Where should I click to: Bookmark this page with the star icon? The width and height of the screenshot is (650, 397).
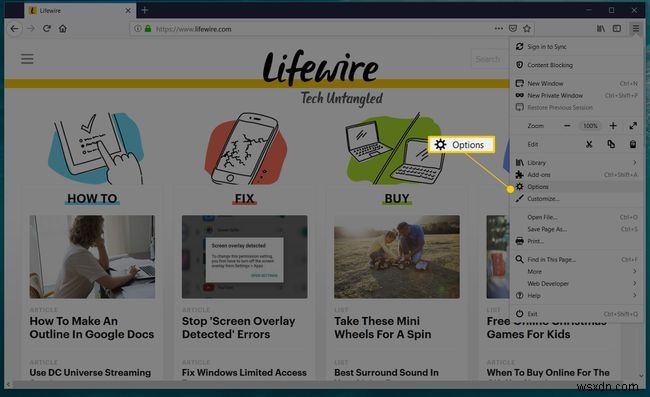pos(527,29)
